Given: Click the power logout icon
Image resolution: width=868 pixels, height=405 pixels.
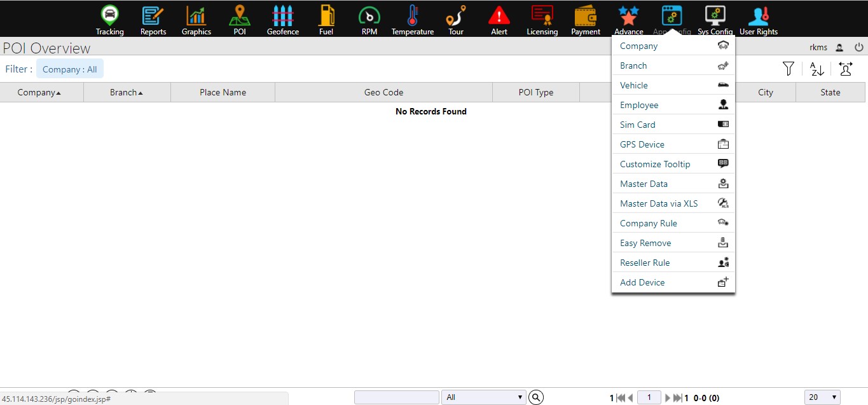Looking at the screenshot, I should (859, 47).
